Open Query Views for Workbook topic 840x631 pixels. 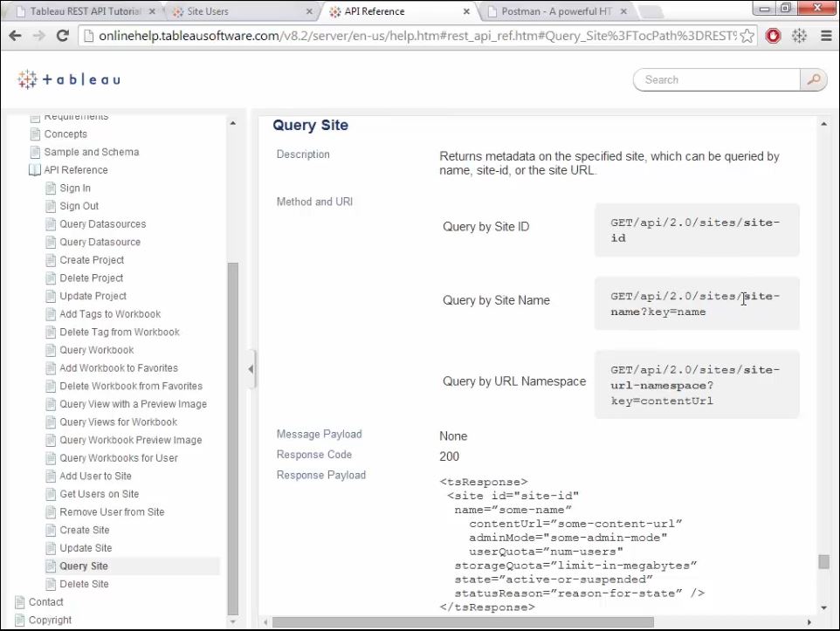[x=118, y=422]
